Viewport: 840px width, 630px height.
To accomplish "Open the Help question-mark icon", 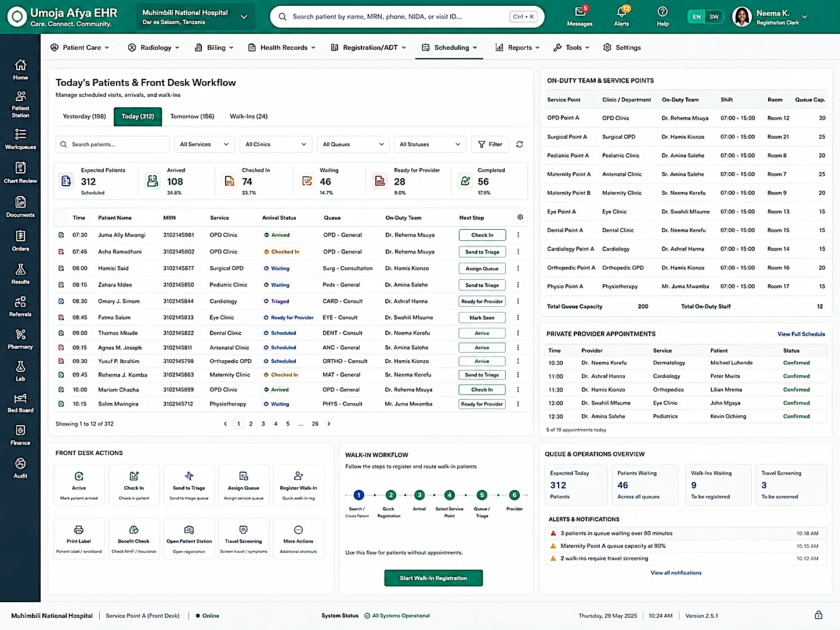I will click(662, 12).
